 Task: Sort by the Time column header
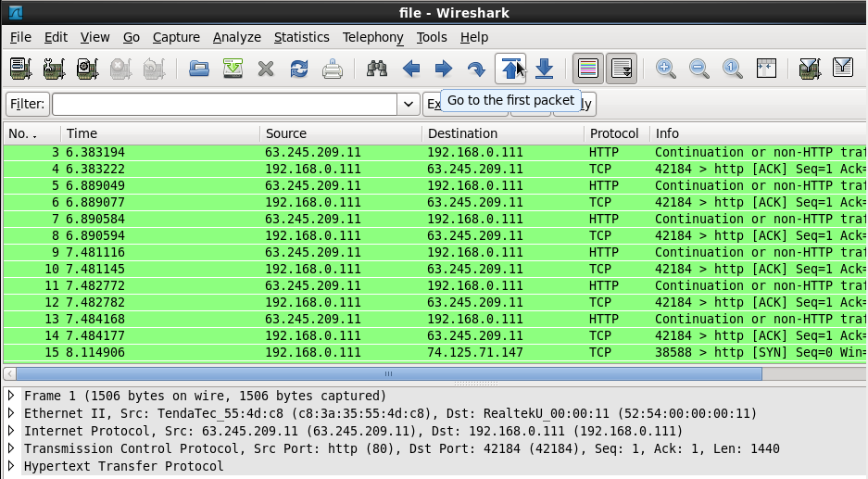coord(160,133)
